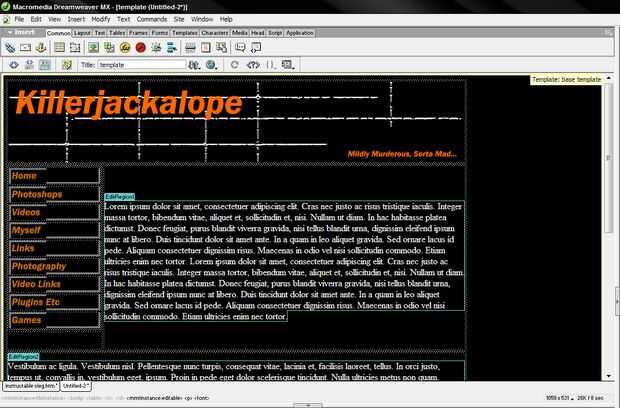Insert Fireworks HTML
The width and height of the screenshot is (620, 408).
click(125, 48)
